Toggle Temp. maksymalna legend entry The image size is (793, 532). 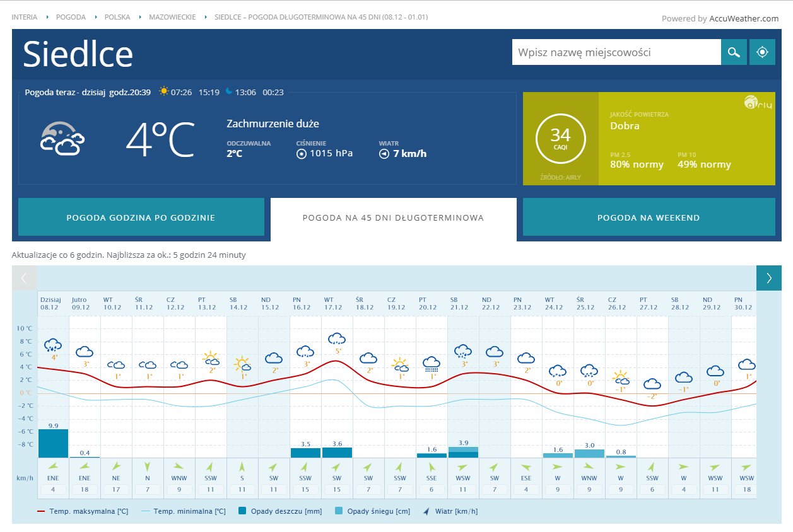(83, 511)
